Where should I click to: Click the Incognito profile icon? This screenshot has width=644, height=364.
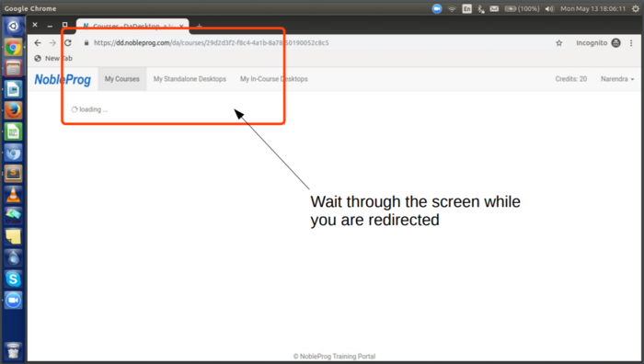pyautogui.click(x=615, y=42)
